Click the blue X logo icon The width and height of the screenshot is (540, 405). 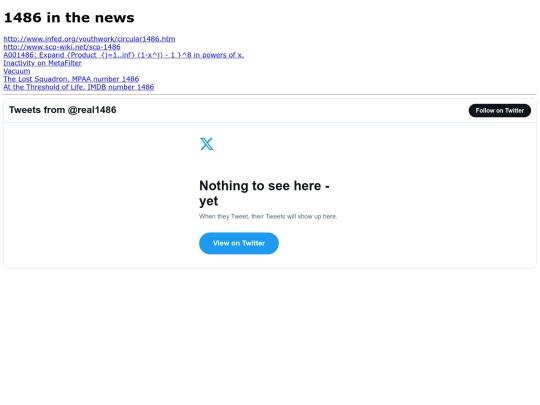pyautogui.click(x=207, y=144)
